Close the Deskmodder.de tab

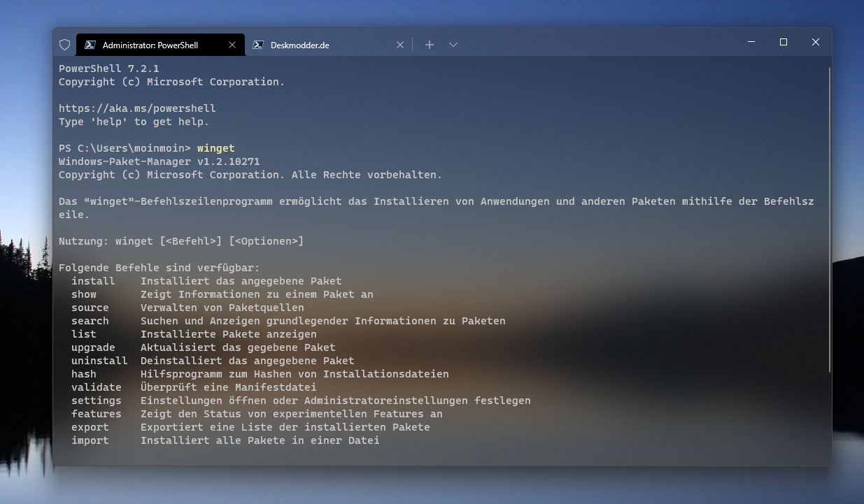click(400, 45)
